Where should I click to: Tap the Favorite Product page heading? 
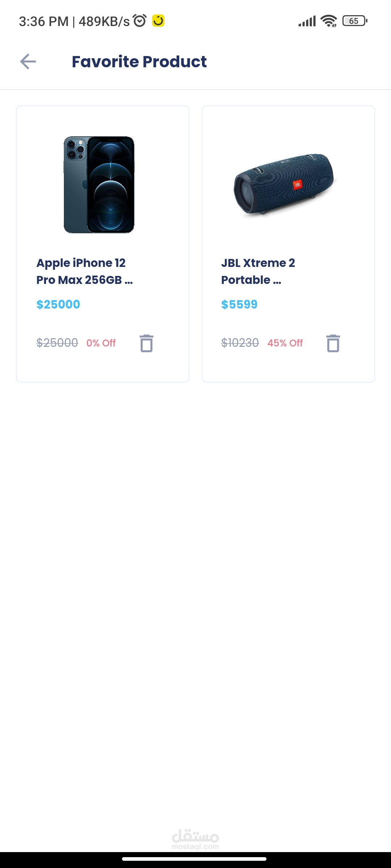point(139,61)
